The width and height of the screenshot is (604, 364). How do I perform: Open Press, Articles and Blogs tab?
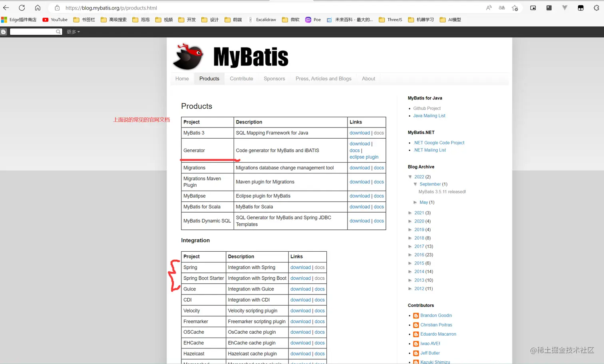[x=324, y=79]
